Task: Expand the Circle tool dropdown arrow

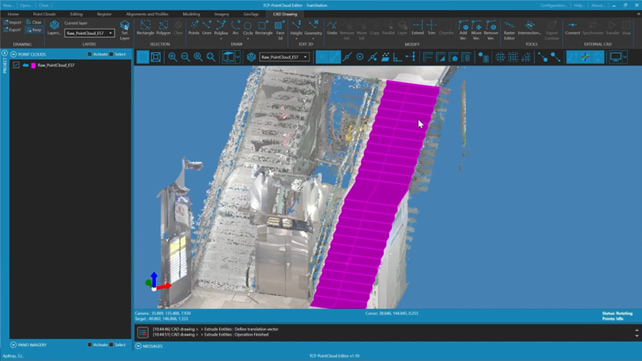Action: click(248, 38)
